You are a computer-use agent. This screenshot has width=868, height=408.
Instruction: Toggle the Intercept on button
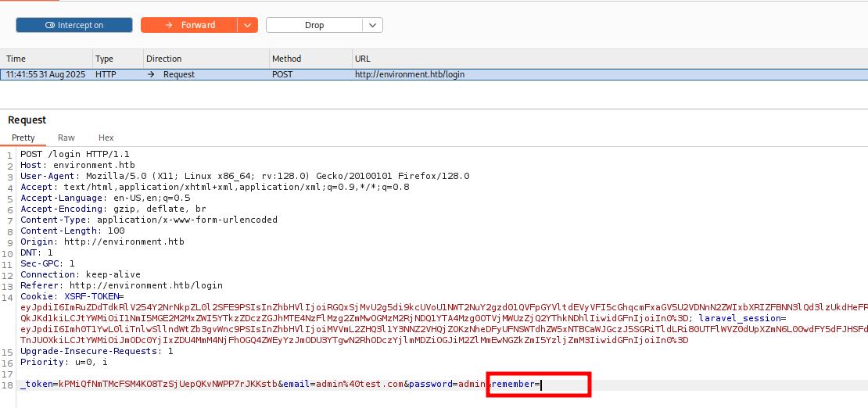click(x=74, y=25)
